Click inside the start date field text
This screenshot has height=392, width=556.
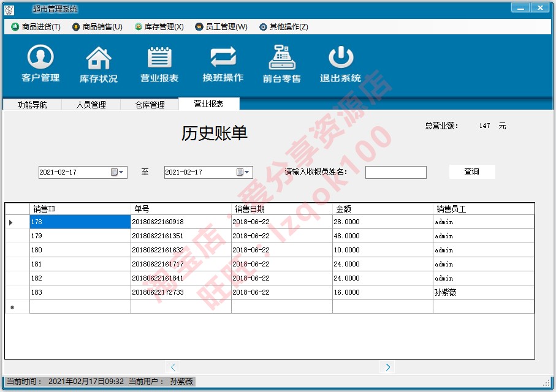pos(58,172)
